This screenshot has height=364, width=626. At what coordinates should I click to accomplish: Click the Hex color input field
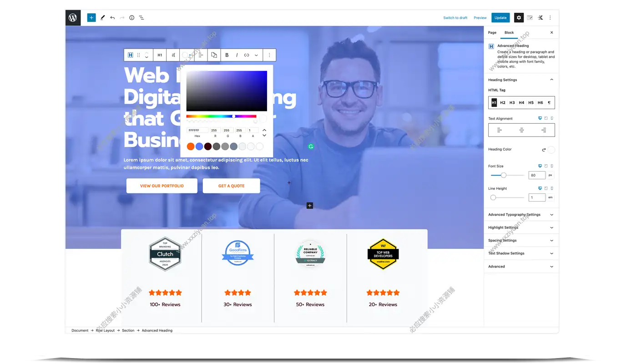coord(197,131)
